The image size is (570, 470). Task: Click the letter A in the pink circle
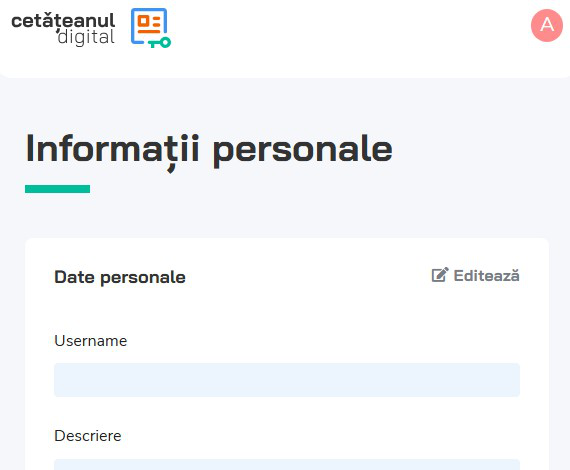(x=547, y=25)
